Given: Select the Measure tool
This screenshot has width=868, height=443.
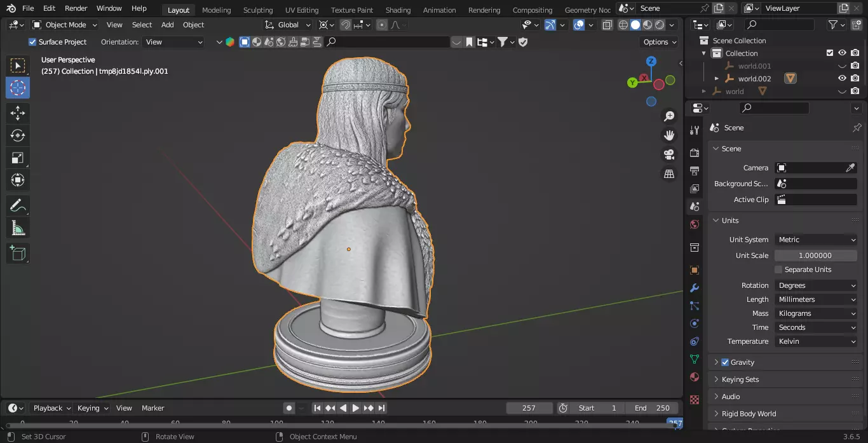Looking at the screenshot, I should click(x=18, y=228).
